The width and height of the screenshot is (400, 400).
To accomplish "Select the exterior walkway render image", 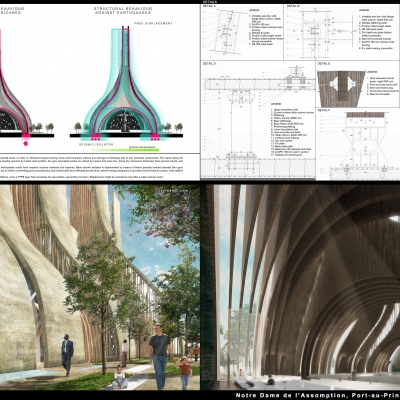I will click(x=100, y=288).
